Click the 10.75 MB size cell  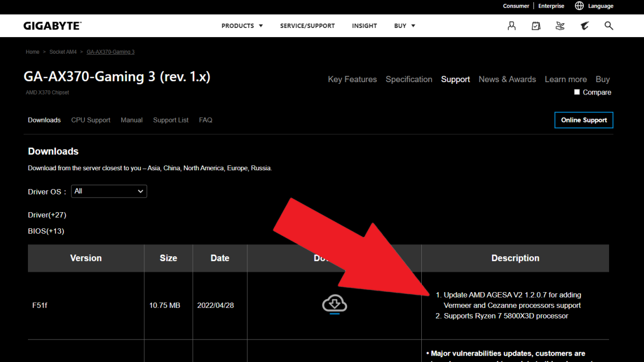(168, 306)
